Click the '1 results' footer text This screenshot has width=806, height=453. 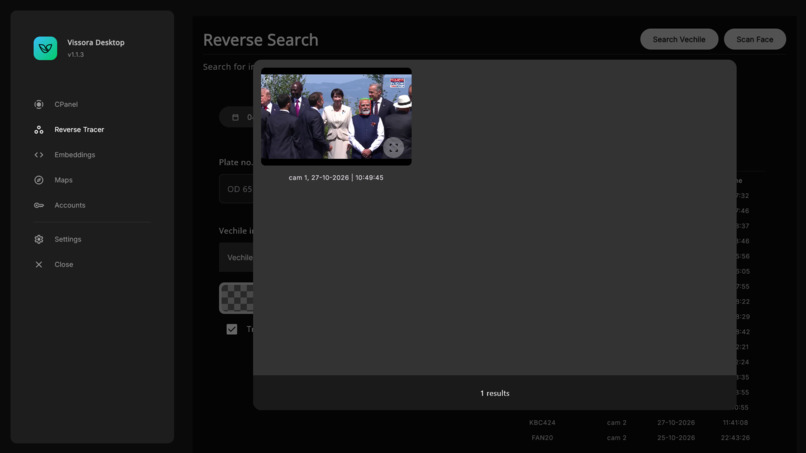tap(494, 393)
